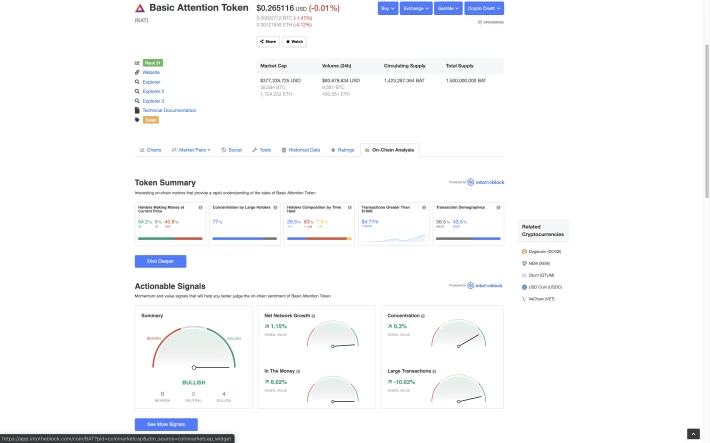Viewport: 710px width, 443px height.
Task: Click the Dogecoin coin icon
Action: [524, 251]
